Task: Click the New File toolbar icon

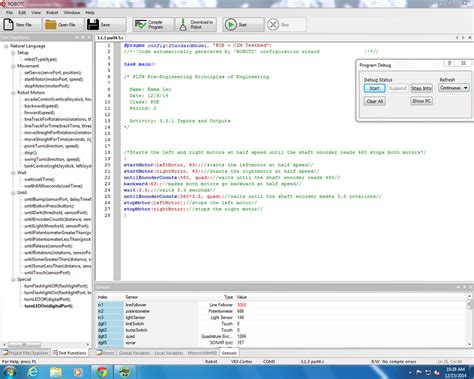Action: (x=8, y=24)
